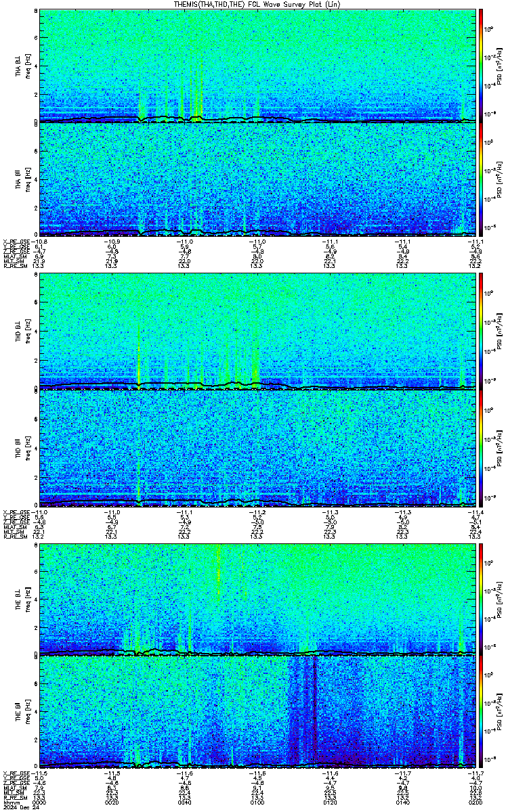Click the PSD [nT²/Hz] label of the THE B-parallel color bar
Screen dimensions: 508x812
click(x=500, y=711)
